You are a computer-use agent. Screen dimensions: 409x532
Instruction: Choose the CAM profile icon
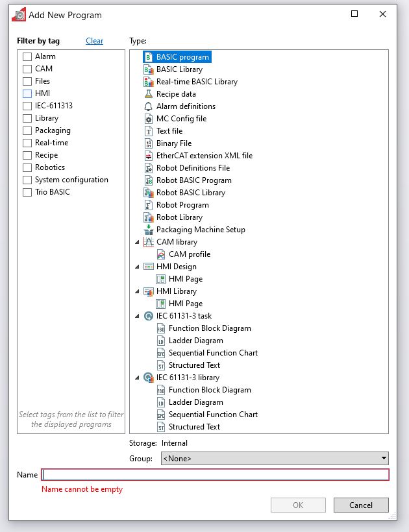click(161, 254)
